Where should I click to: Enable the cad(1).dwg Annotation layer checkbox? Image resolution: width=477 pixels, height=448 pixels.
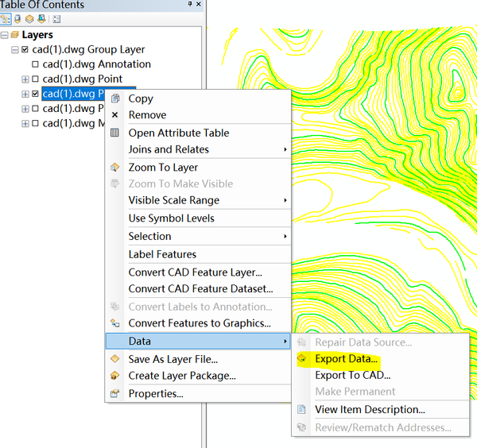[35, 64]
